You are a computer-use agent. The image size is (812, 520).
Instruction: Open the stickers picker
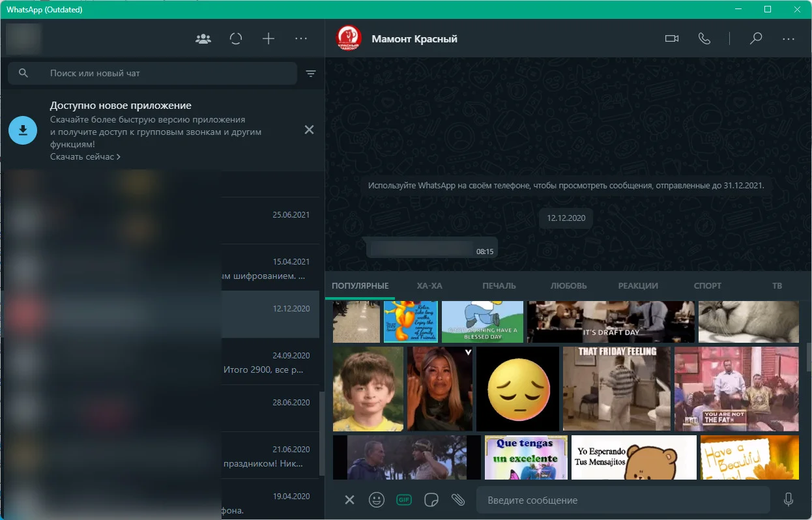(431, 500)
